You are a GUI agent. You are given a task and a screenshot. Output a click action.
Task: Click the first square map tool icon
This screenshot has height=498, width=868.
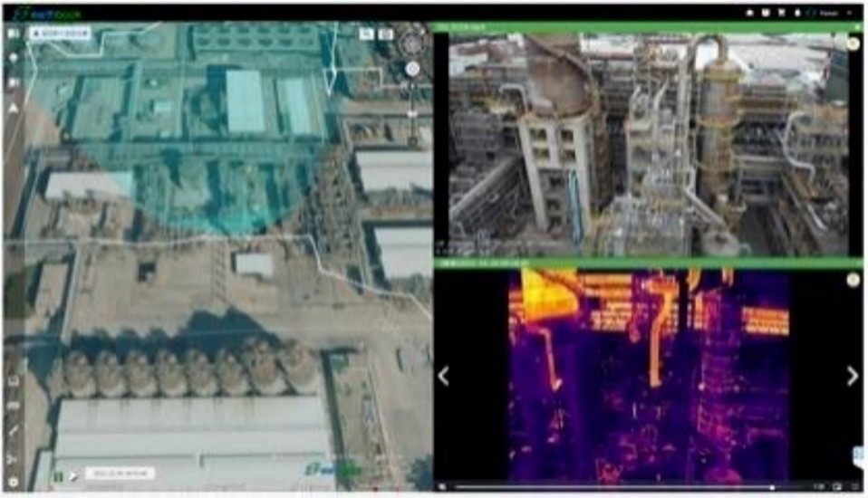366,34
